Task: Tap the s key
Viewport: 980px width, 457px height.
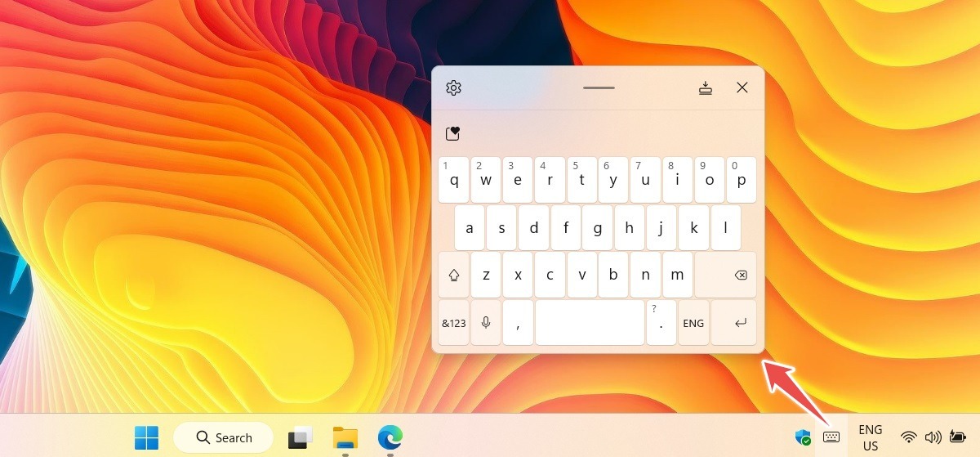Action: (501, 227)
